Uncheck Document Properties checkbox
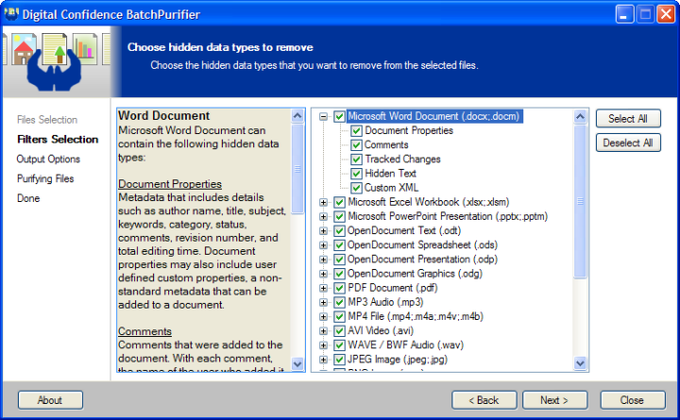Image resolution: width=680 pixels, height=420 pixels. click(356, 131)
